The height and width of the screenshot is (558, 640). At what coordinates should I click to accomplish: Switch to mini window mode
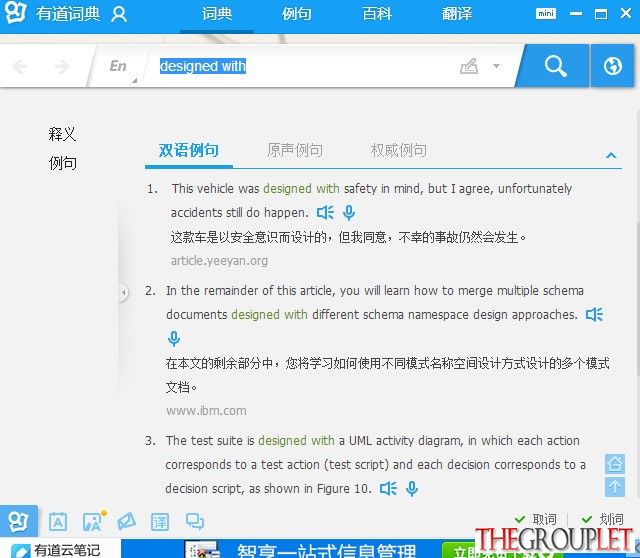pyautogui.click(x=546, y=13)
